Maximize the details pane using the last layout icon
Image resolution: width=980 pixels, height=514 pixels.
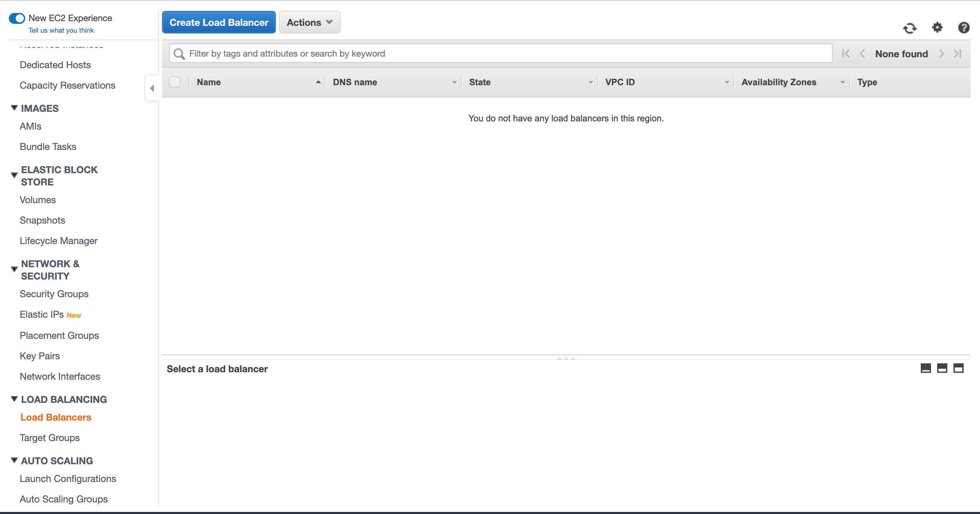958,368
